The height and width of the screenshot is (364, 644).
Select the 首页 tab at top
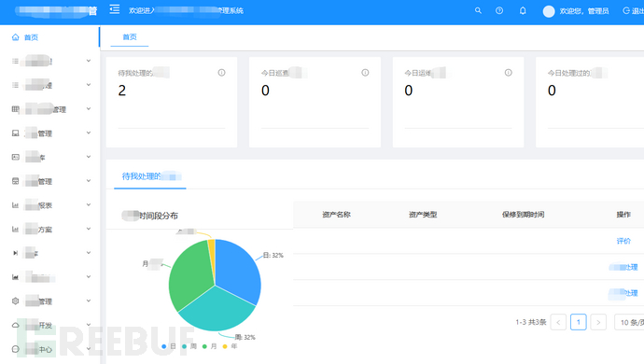coord(130,37)
